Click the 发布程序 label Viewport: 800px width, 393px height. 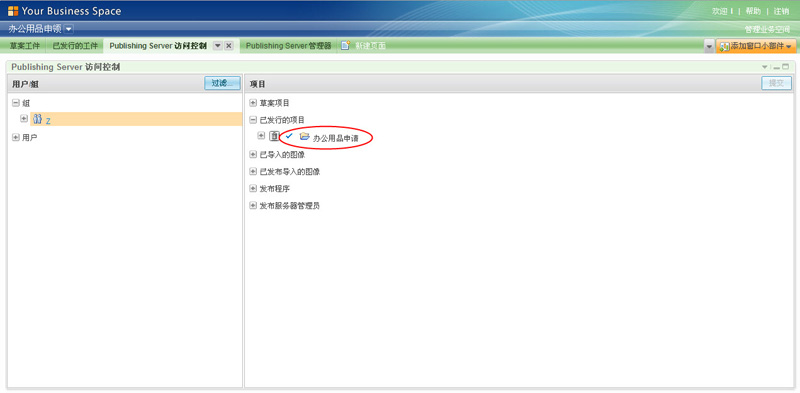tap(274, 189)
